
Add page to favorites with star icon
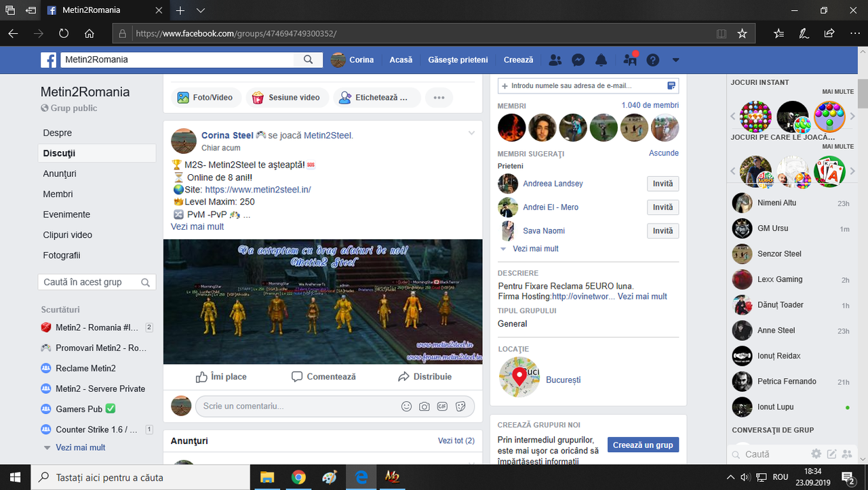(x=742, y=33)
